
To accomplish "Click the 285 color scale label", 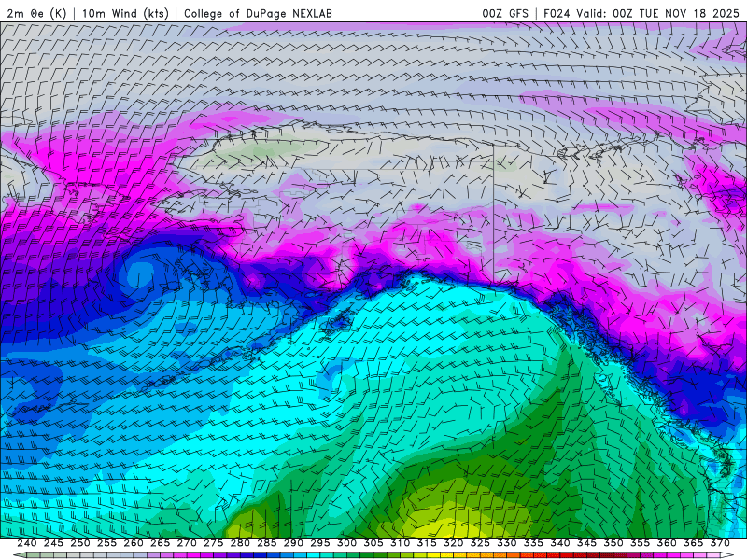I will point(267,543).
